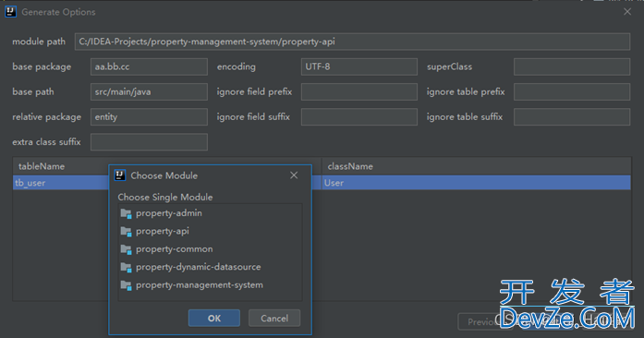Focus the extra class suffix field
Image resolution: width=644 pixels, height=338 pixels.
(x=149, y=142)
